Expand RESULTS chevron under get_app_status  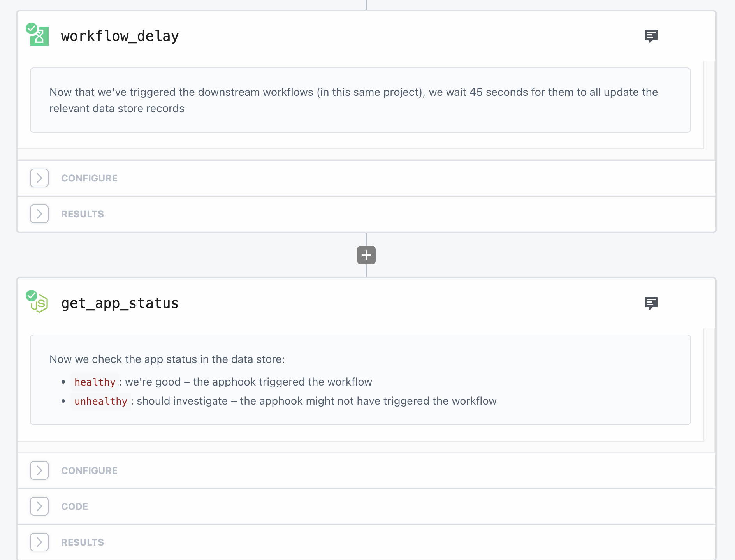(x=39, y=542)
